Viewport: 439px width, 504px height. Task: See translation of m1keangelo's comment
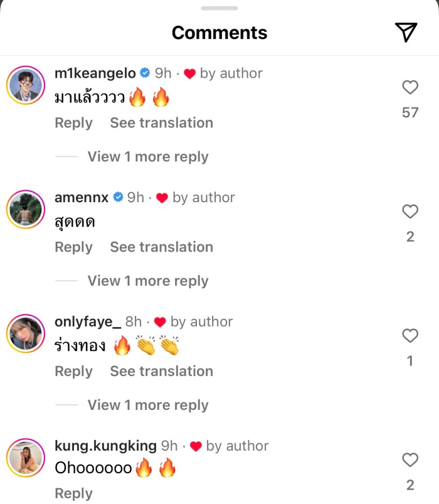coord(161,123)
